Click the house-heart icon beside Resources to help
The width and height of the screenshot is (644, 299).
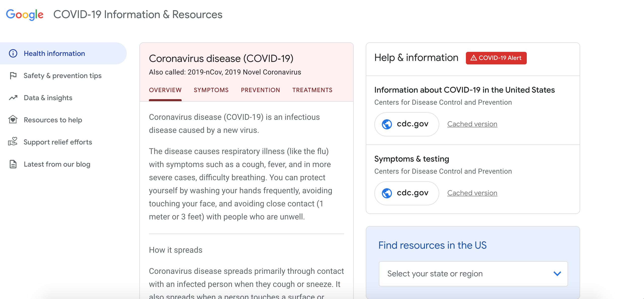[13, 120]
